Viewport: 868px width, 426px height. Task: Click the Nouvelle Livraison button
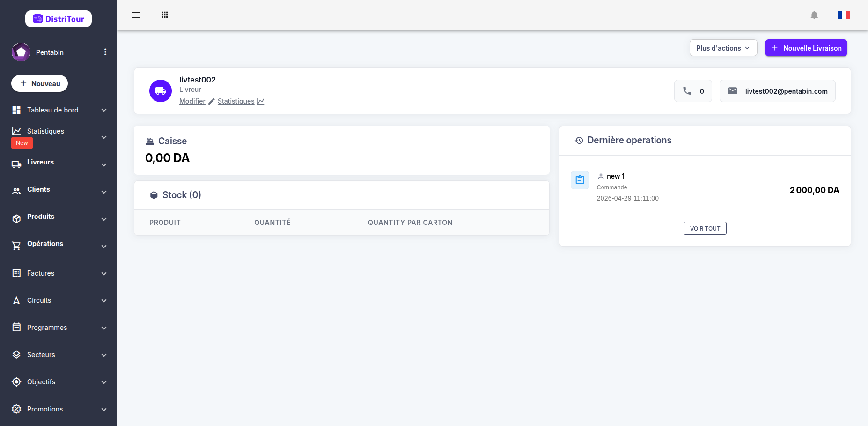[x=806, y=48]
